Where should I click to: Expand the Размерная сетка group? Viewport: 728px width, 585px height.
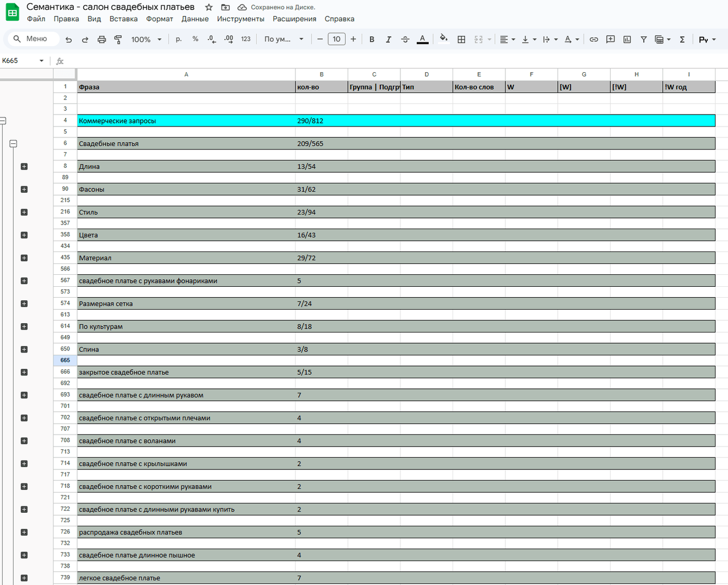click(x=24, y=304)
